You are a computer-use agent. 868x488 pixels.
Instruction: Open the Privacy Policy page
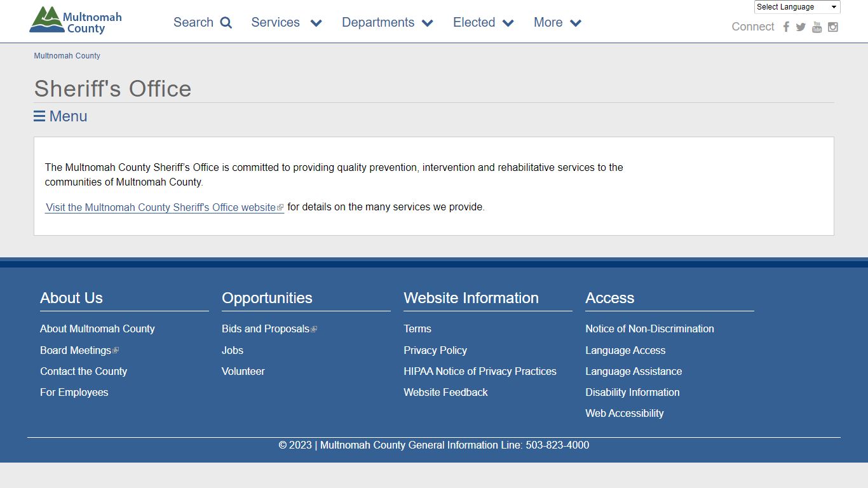(435, 350)
